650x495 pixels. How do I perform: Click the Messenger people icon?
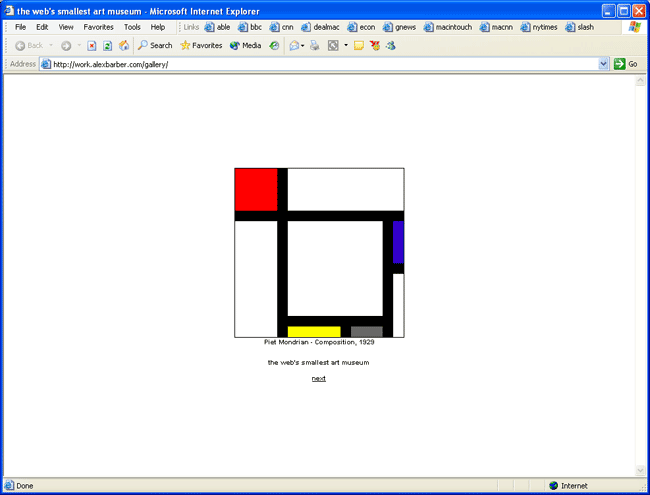[x=390, y=46]
